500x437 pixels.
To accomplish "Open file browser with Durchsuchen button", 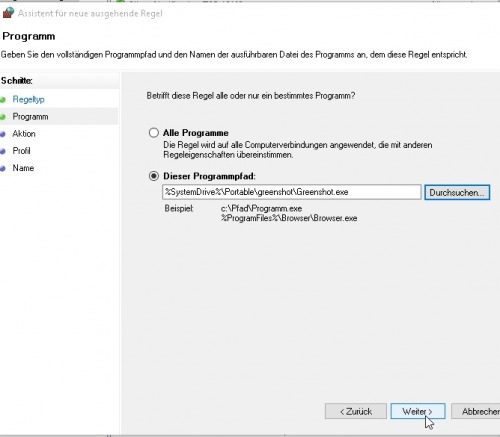I will pyautogui.click(x=457, y=192).
